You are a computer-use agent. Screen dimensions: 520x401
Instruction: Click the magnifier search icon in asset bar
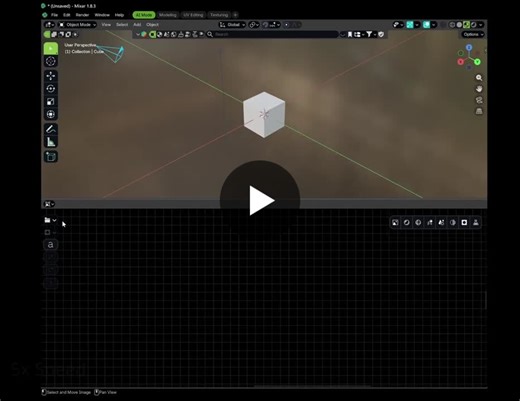point(210,34)
